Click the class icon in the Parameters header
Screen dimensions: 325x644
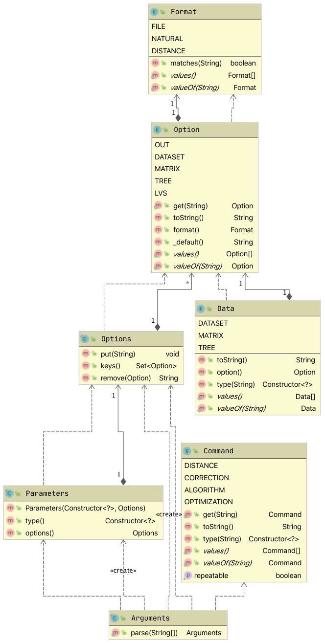[x=9, y=493]
